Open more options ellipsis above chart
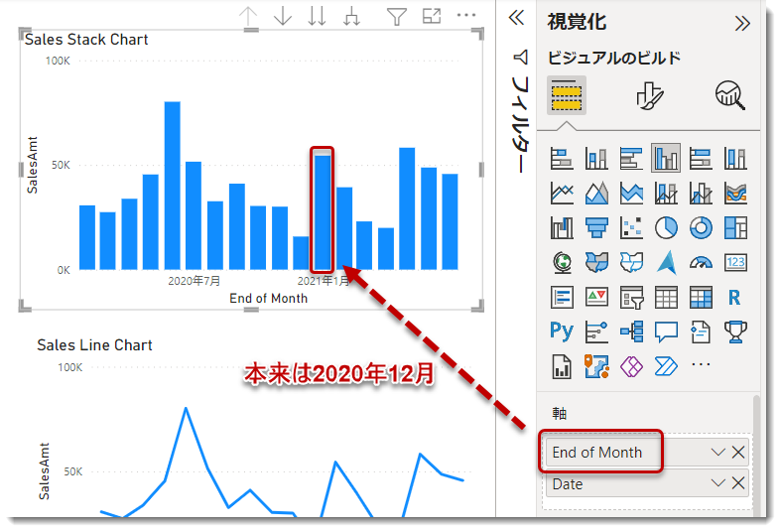This screenshot has width=781, height=532. 466,15
